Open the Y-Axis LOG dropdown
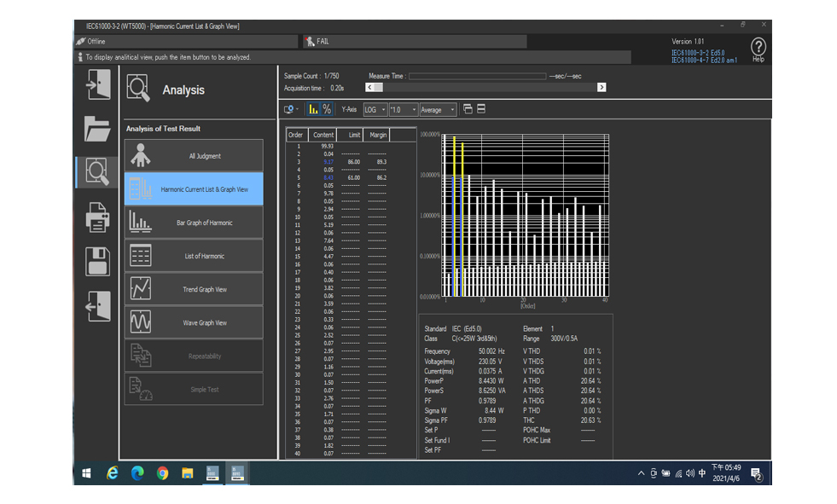837x504 pixels. [x=375, y=110]
